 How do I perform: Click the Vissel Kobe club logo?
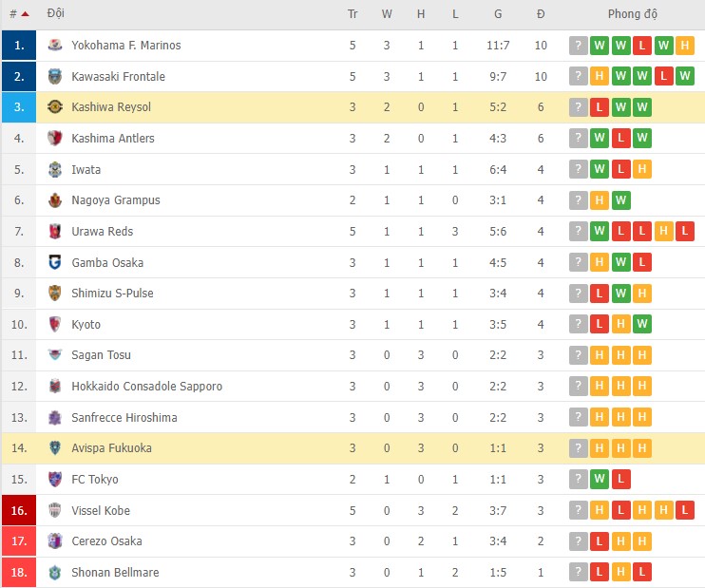(54, 510)
